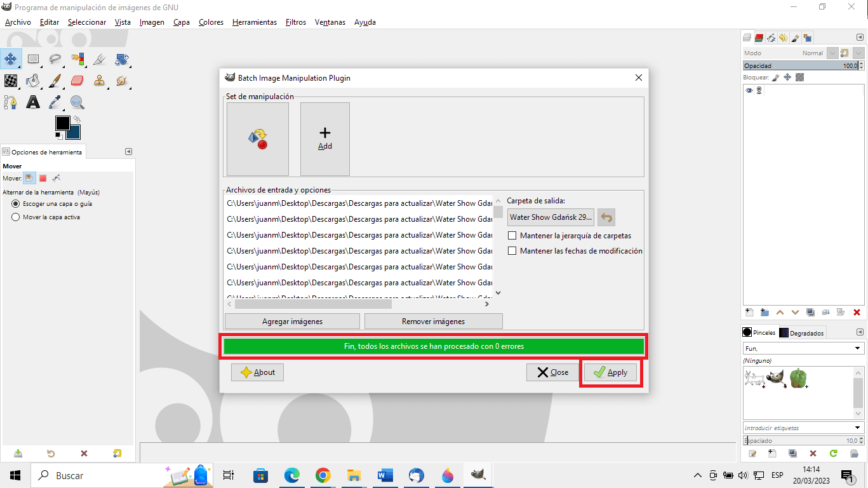
Task: Select the Move tool in toolbox
Action: coord(11,60)
